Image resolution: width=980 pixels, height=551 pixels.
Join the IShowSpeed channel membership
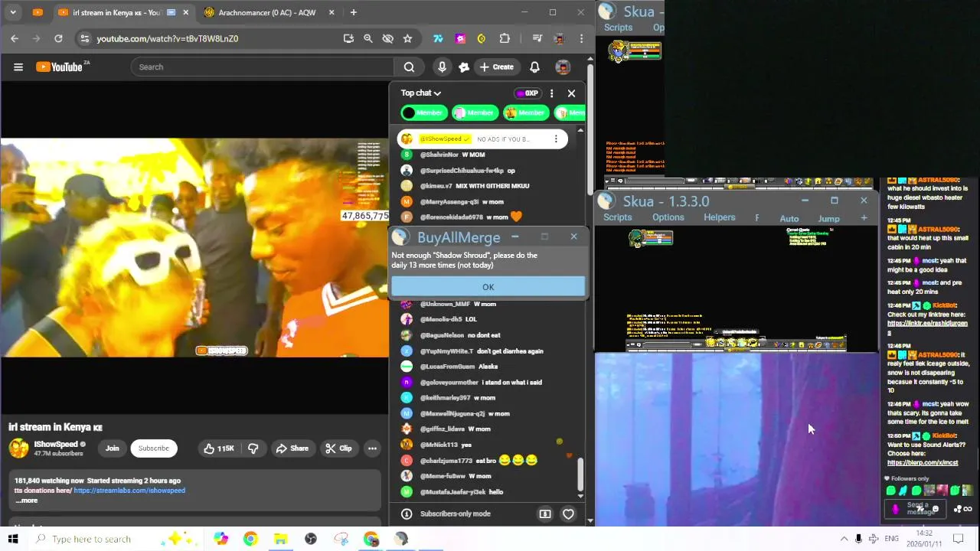113,448
